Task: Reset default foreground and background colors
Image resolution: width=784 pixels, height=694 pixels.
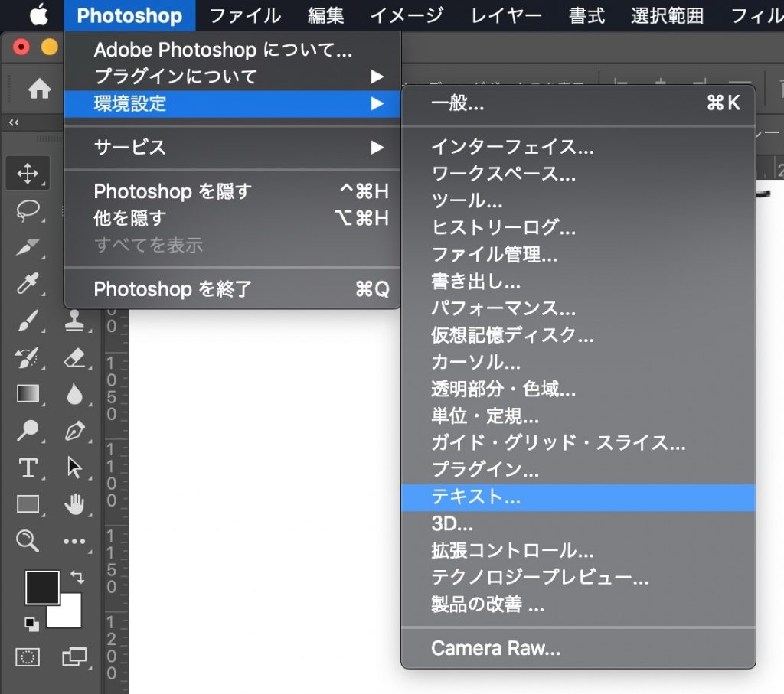Action: [x=31, y=624]
